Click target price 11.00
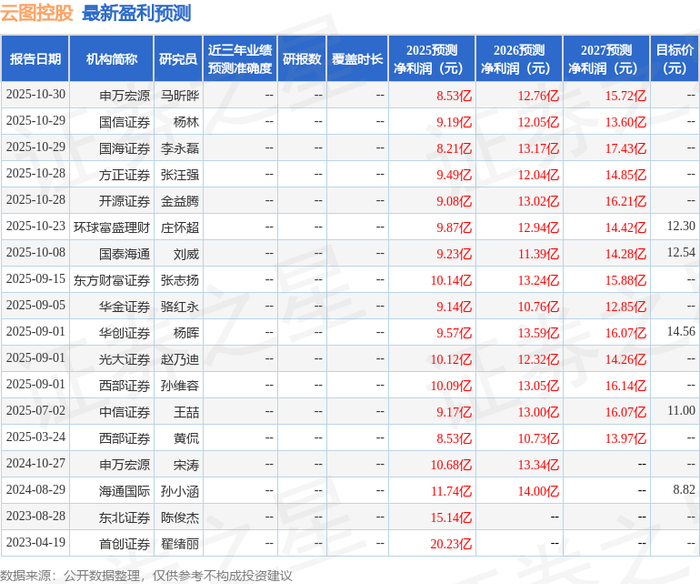The image size is (700, 584). (x=681, y=410)
